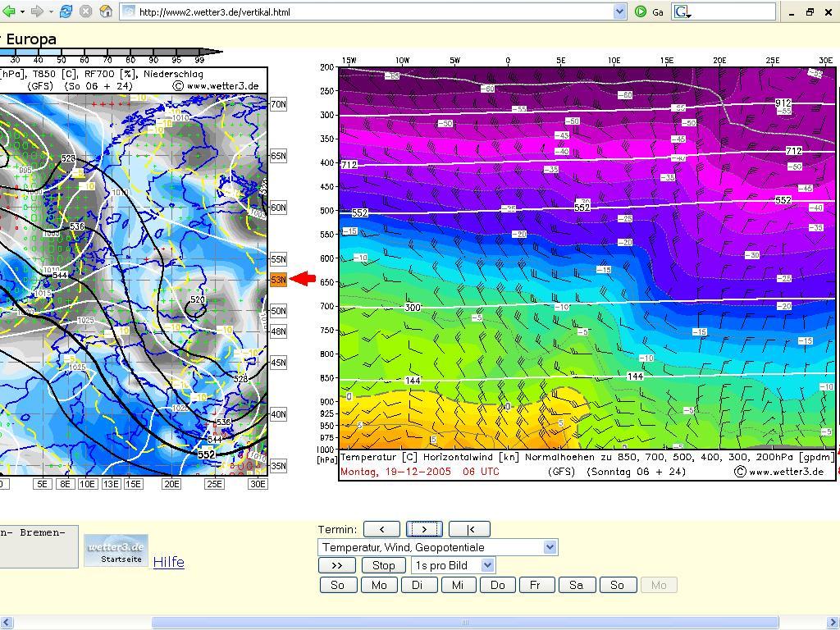Open the Hilfe link

(x=169, y=562)
